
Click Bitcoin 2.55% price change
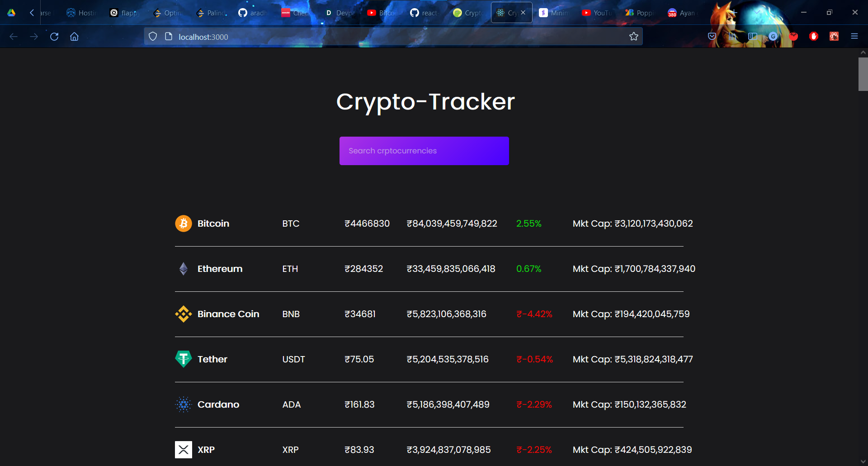click(529, 223)
